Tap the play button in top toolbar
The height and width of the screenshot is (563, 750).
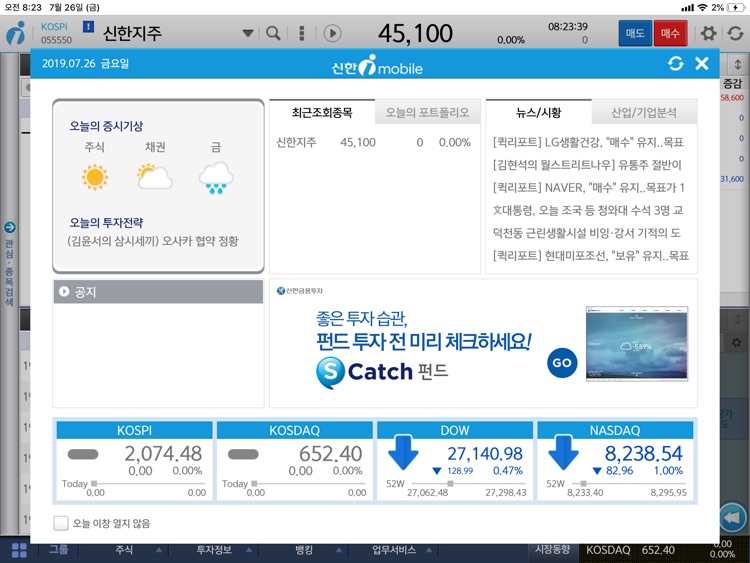(332, 33)
